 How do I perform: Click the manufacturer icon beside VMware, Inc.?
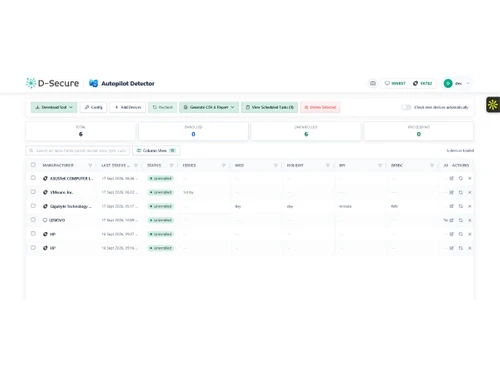pos(45,192)
